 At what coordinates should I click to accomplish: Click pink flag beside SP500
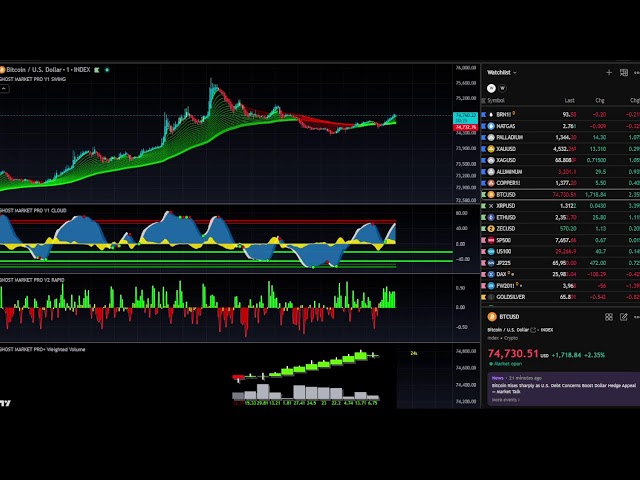pos(484,240)
